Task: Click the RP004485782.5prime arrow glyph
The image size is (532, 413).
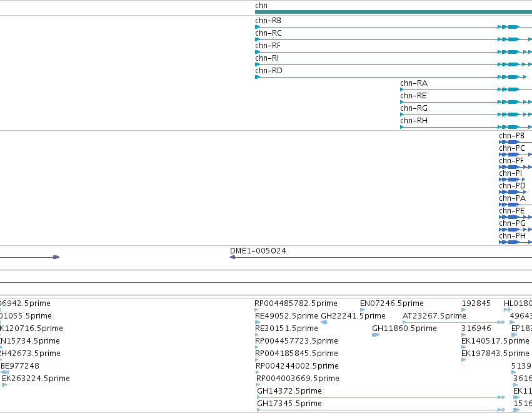Action: coord(256,310)
